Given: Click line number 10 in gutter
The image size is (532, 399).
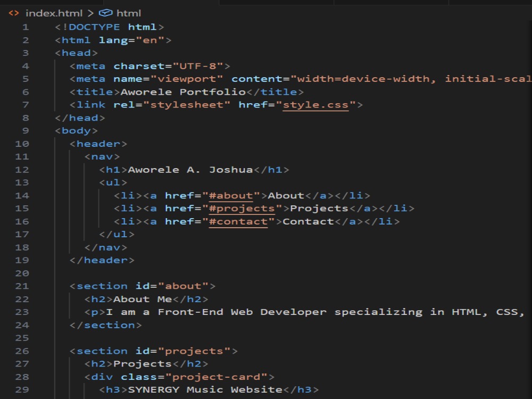Looking at the screenshot, I should 22,144.
